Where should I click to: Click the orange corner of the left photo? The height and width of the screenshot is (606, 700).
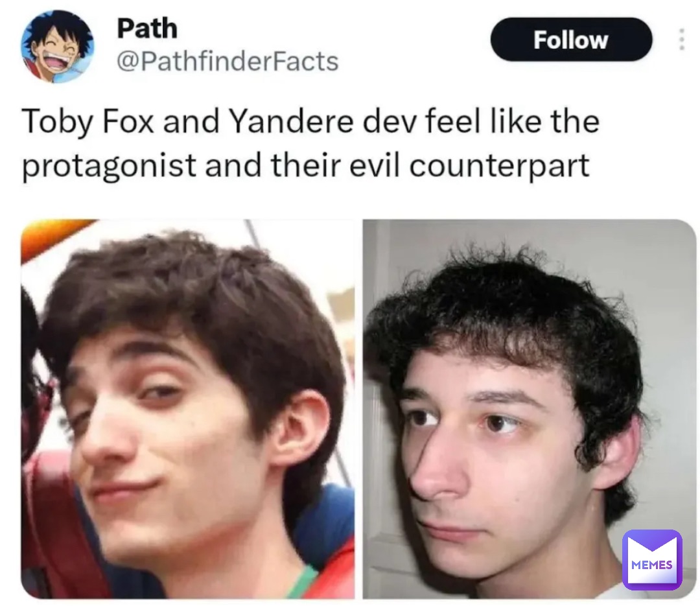click(x=49, y=235)
